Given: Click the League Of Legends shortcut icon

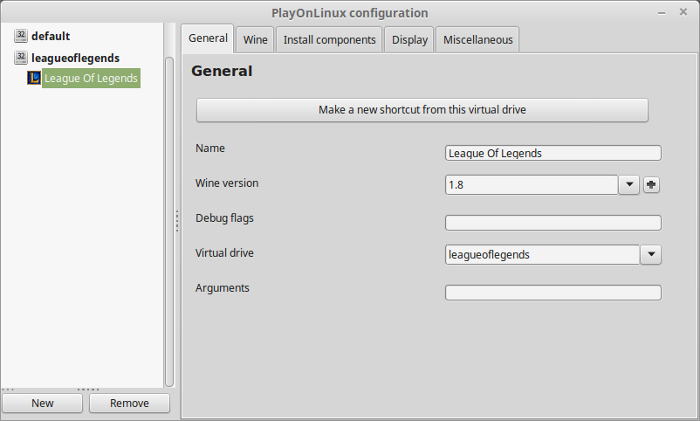Looking at the screenshot, I should tap(34, 78).
